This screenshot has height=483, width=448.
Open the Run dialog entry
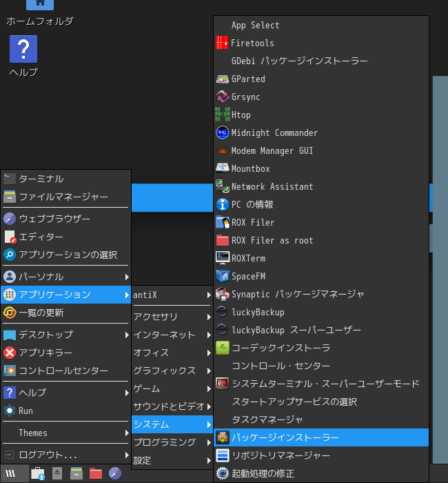coord(66,411)
